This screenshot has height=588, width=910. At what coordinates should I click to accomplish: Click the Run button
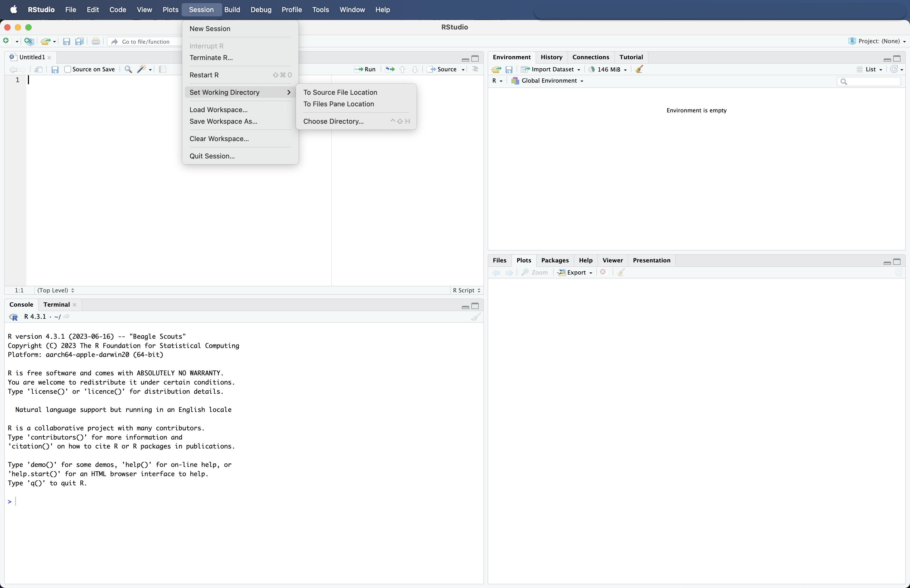point(365,69)
